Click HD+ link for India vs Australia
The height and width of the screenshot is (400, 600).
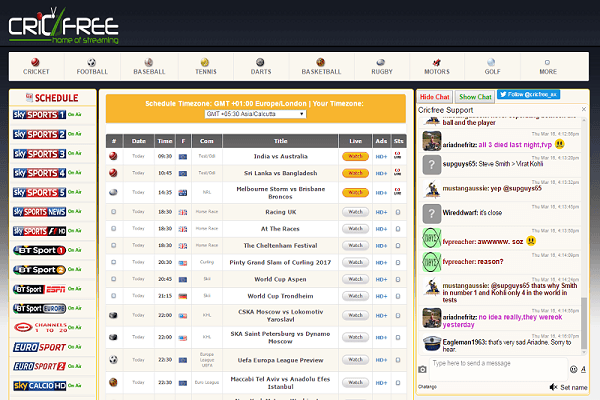pyautogui.click(x=381, y=157)
